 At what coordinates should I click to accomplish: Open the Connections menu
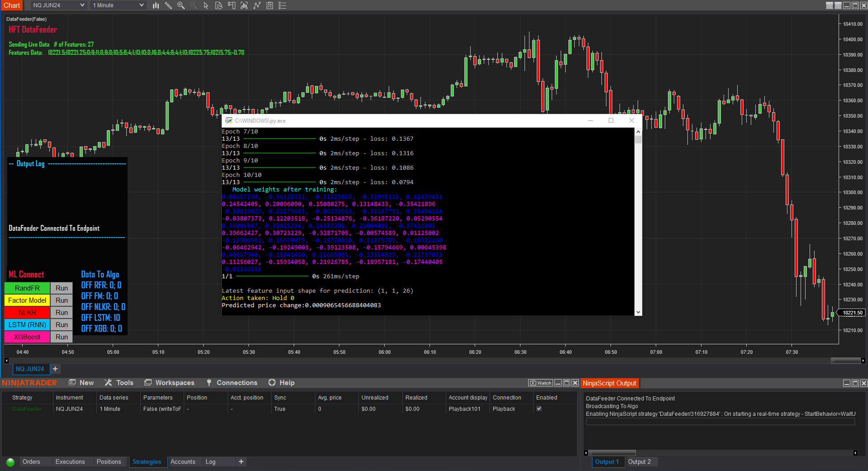(237, 383)
